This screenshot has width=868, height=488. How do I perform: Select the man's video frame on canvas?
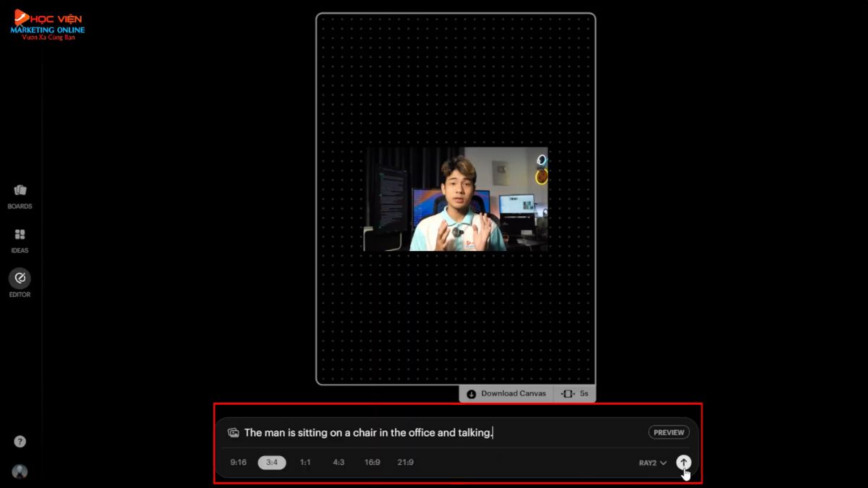[456, 199]
